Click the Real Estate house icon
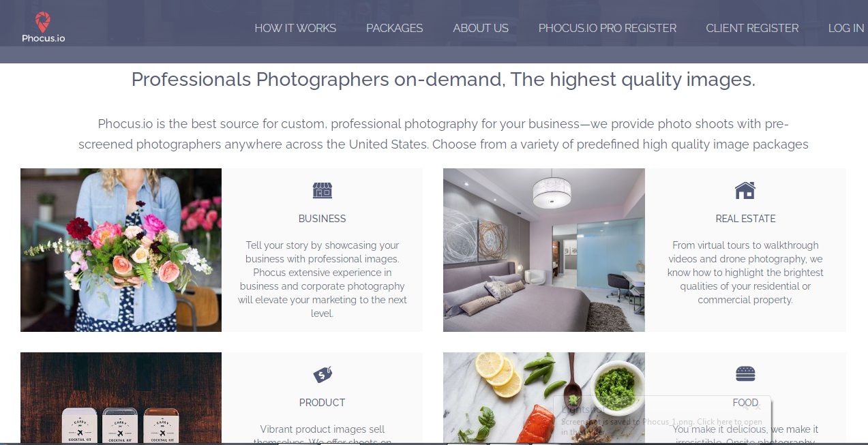 (x=745, y=190)
